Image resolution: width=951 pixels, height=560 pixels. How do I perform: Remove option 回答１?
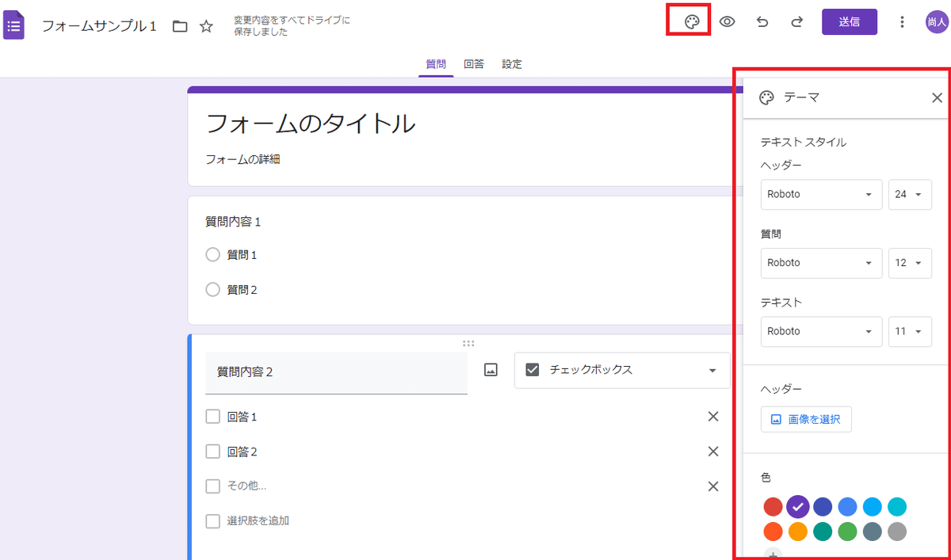[x=713, y=417]
